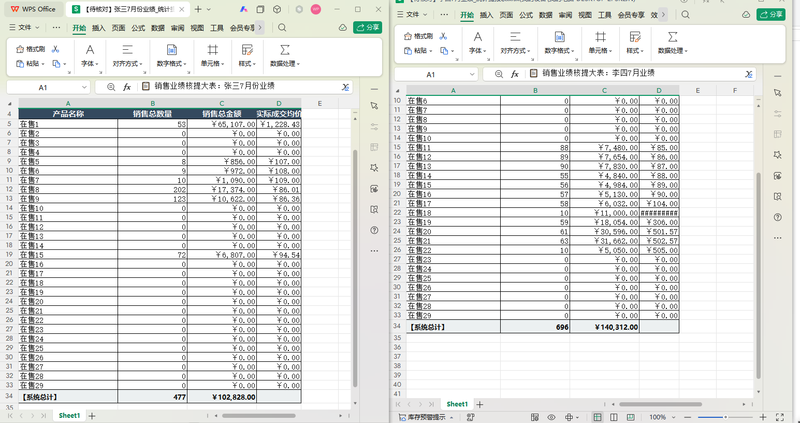Click the user avatar in left title bar
Screen dimensions: 800x423
[316, 9]
